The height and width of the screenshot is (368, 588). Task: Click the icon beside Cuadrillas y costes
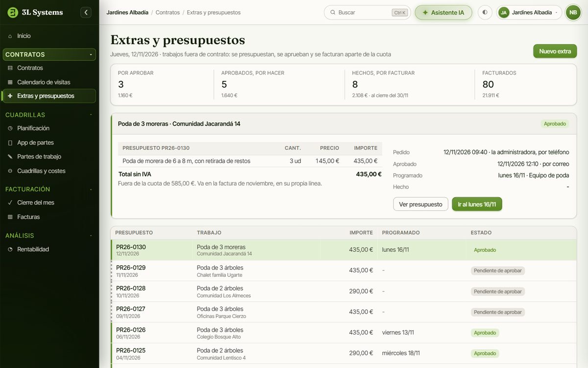10,171
